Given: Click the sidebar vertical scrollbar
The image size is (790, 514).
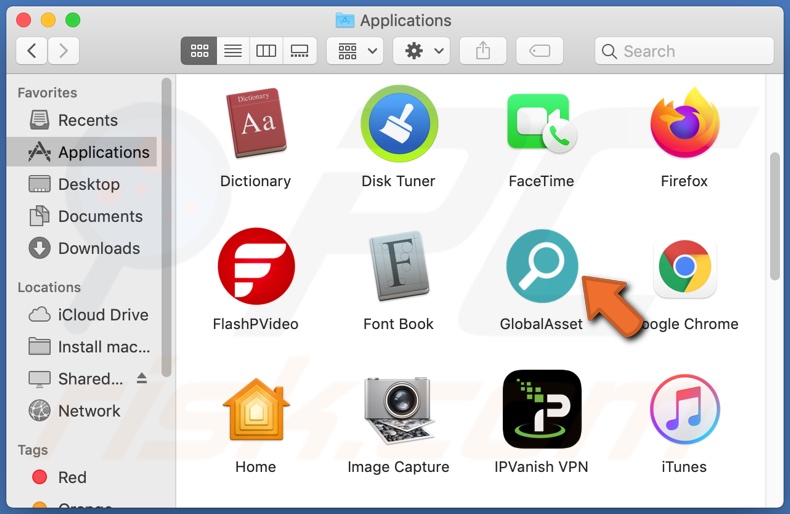Looking at the screenshot, I should 166,227.
